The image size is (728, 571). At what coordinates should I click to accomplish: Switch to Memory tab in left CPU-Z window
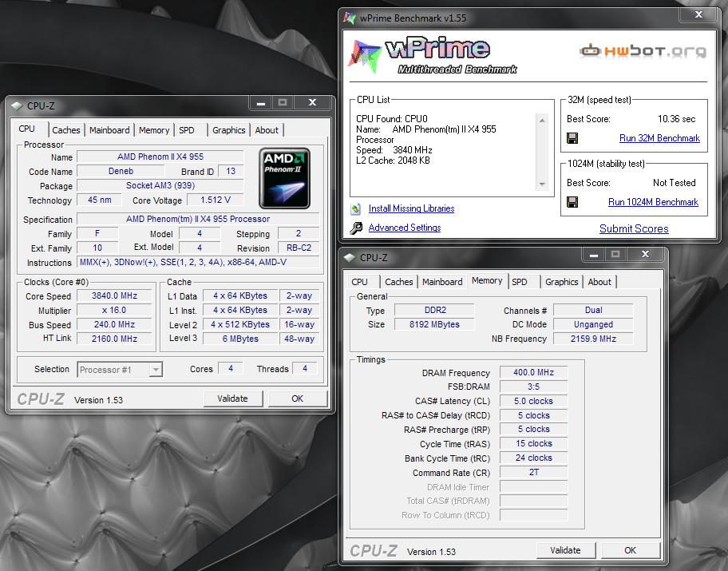(x=154, y=130)
